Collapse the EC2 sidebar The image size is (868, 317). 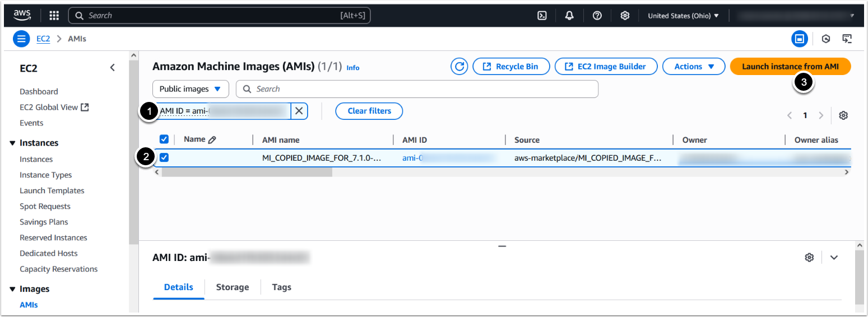tap(112, 68)
